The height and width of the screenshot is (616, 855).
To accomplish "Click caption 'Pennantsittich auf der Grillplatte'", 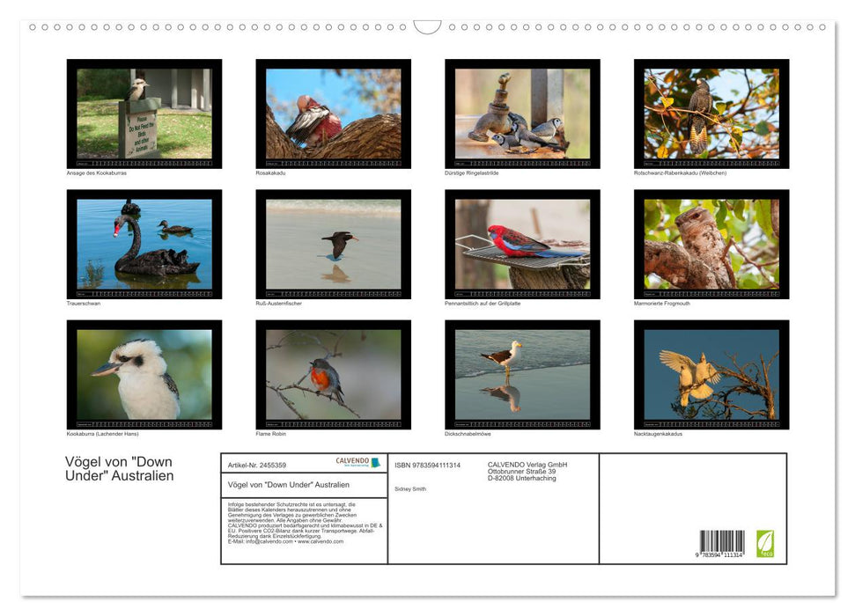I will point(483,303).
